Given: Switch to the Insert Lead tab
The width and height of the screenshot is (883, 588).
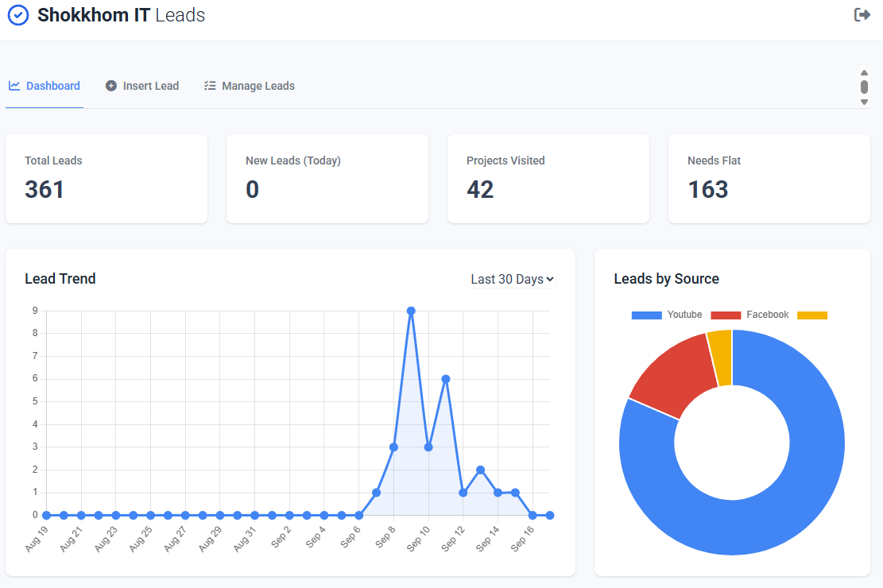Looking at the screenshot, I should [x=151, y=85].
